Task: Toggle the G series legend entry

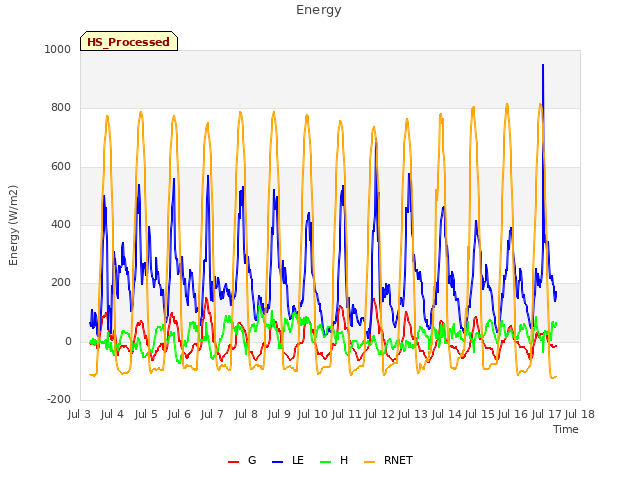Action: [x=242, y=460]
